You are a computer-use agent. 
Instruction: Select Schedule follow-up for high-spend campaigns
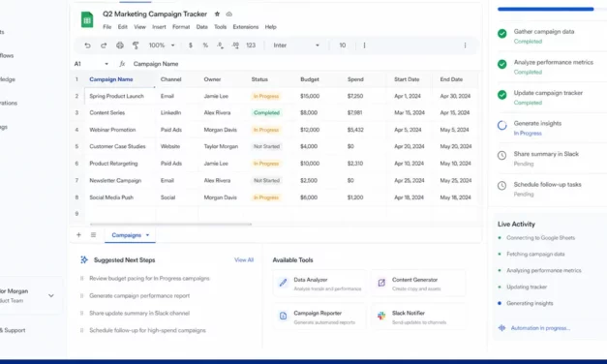147,330
